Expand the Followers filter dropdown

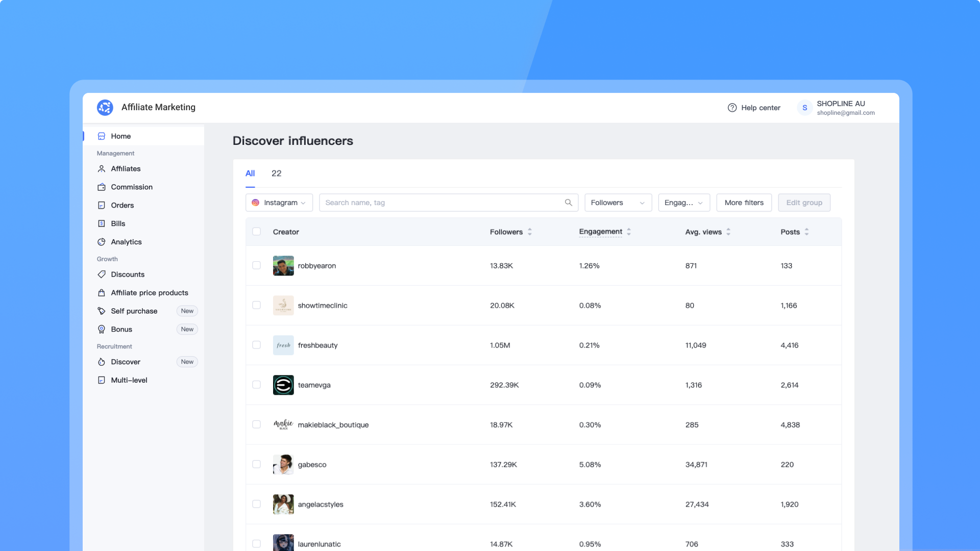pos(618,203)
